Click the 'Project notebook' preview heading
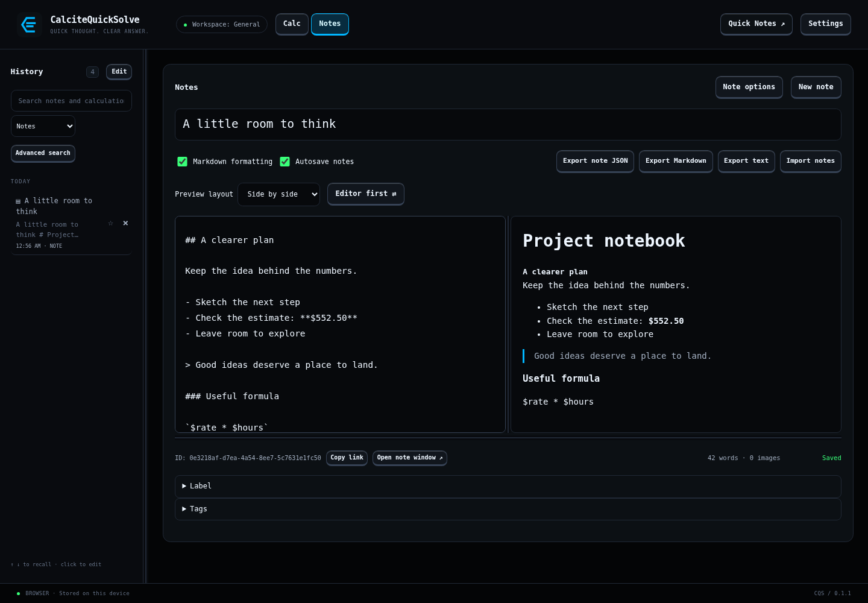Viewport: 868px width, 603px height. pos(604,241)
